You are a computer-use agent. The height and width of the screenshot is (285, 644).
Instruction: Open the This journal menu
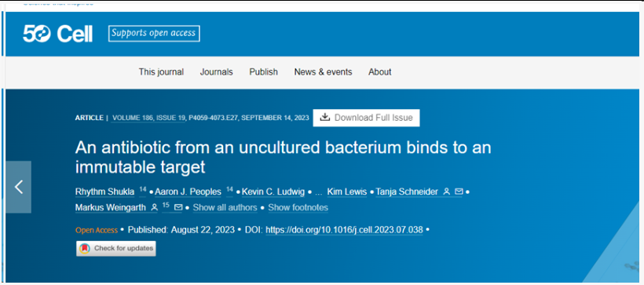tap(161, 72)
